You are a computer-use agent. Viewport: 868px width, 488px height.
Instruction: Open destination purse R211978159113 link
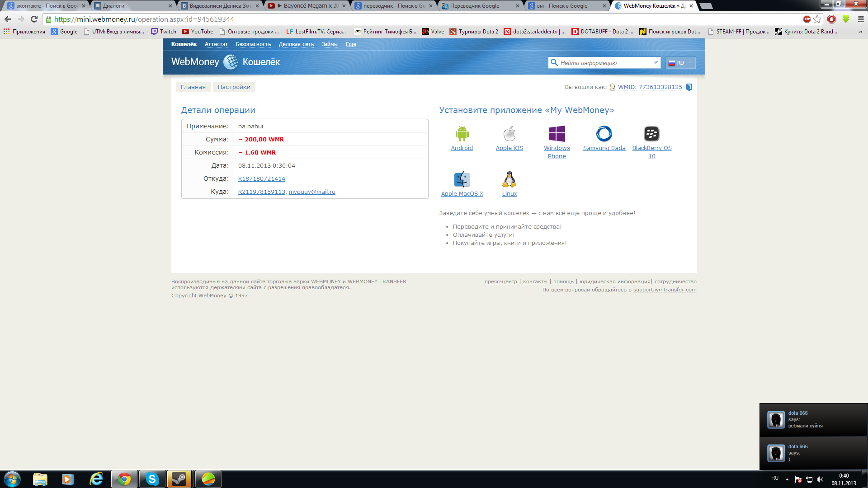pos(262,192)
